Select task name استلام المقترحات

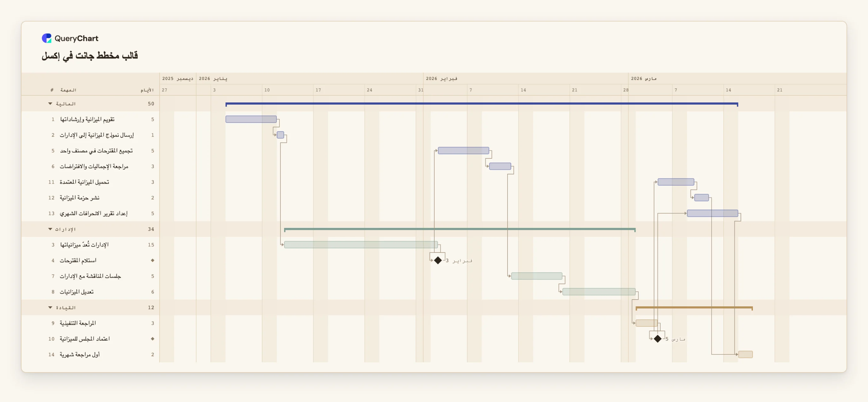coord(78,260)
